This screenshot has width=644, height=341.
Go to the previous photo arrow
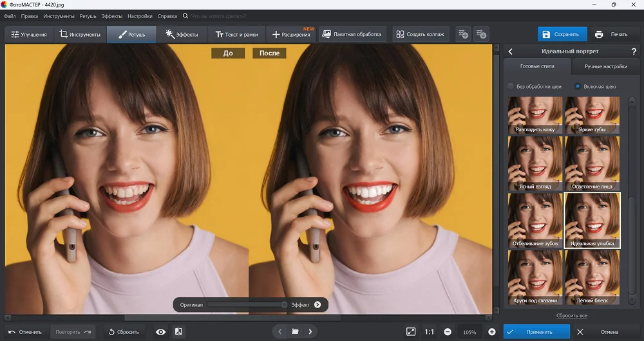point(279,331)
